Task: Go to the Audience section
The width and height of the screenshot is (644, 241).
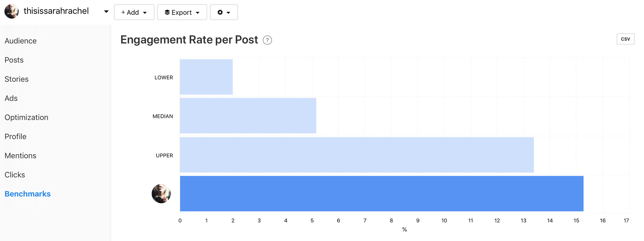Action: pos(21,41)
